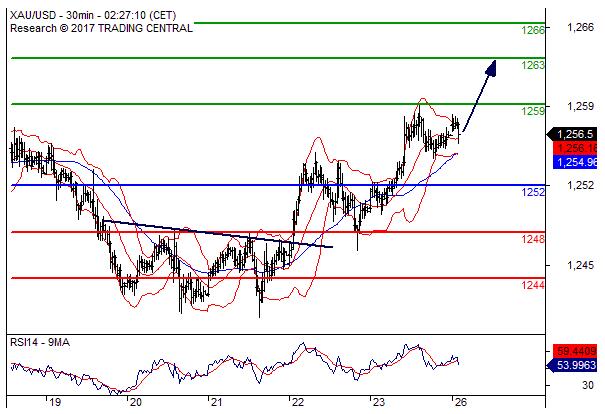Click date label 22 on time axis
This screenshot has width=605, height=414.
[x=297, y=402]
